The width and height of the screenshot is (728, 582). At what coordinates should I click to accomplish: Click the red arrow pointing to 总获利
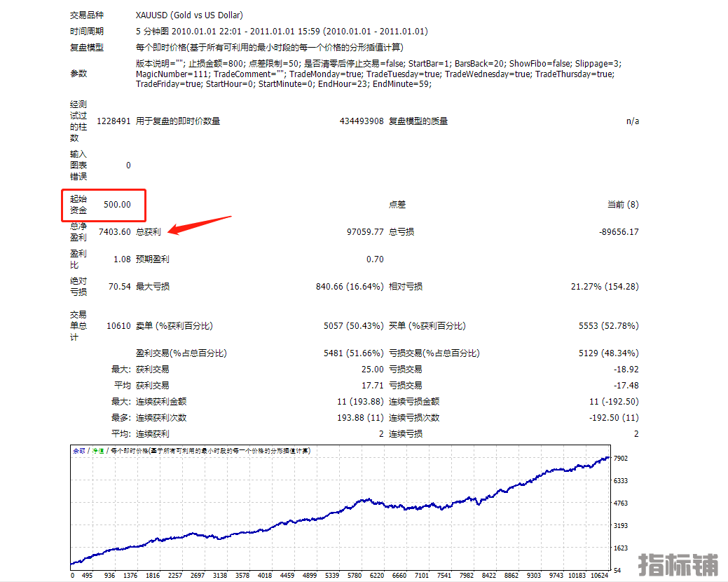click(202, 226)
